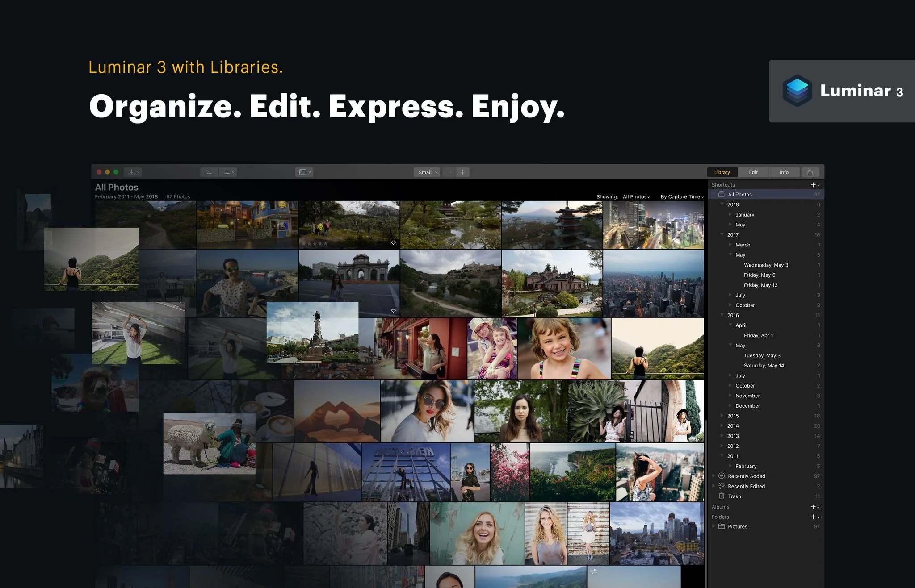Open the 'By Capture Time' sorting dropdown
Viewport: 915px width, 588px height.
[x=681, y=196]
